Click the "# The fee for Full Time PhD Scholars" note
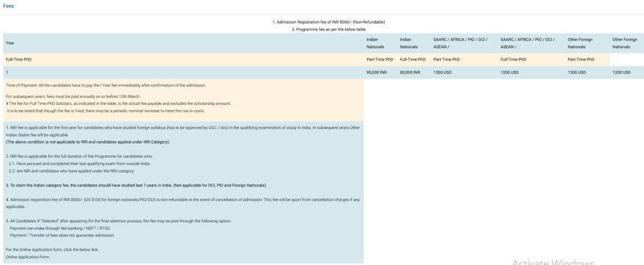This screenshot has width=644, height=265. click(118, 104)
